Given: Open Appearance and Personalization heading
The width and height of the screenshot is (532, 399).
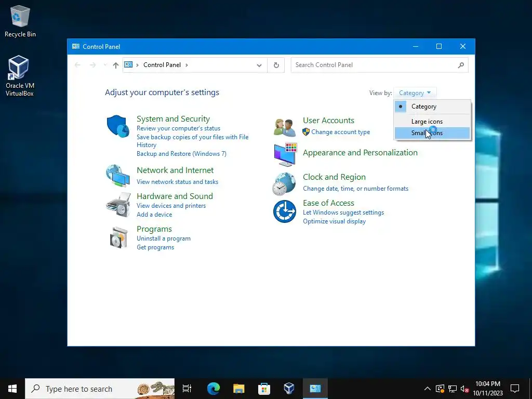Looking at the screenshot, I should 360,153.
